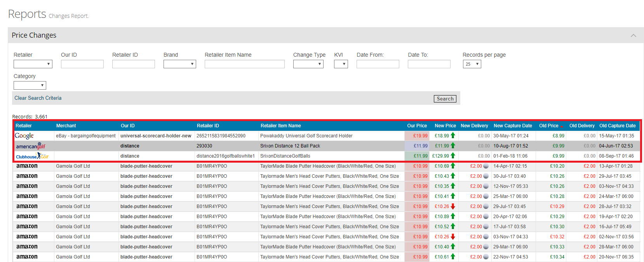
Task: Click the Clubhouse Golf retailer logo
Action: pos(32,156)
